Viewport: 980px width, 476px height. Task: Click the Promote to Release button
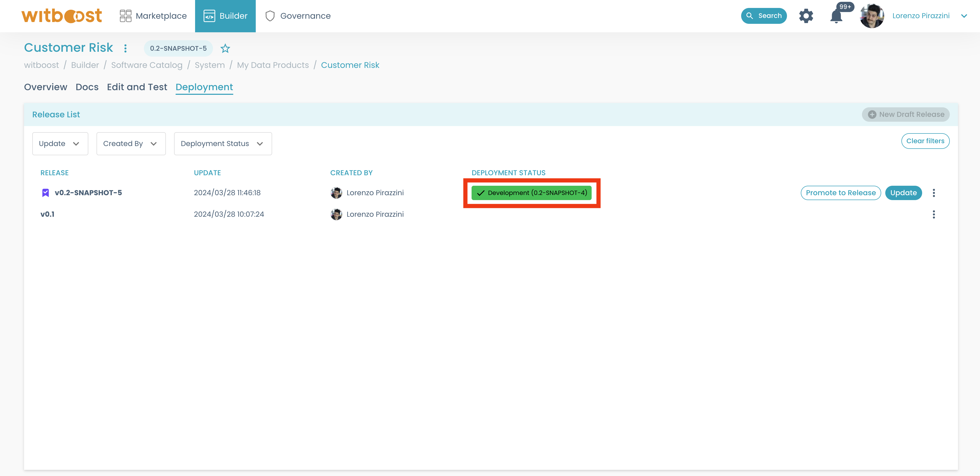840,193
